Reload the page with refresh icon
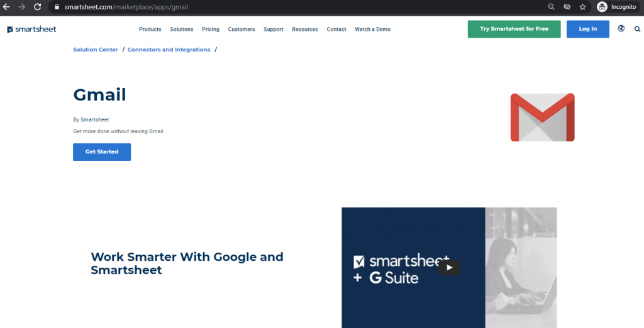The image size is (644, 328). tap(37, 7)
